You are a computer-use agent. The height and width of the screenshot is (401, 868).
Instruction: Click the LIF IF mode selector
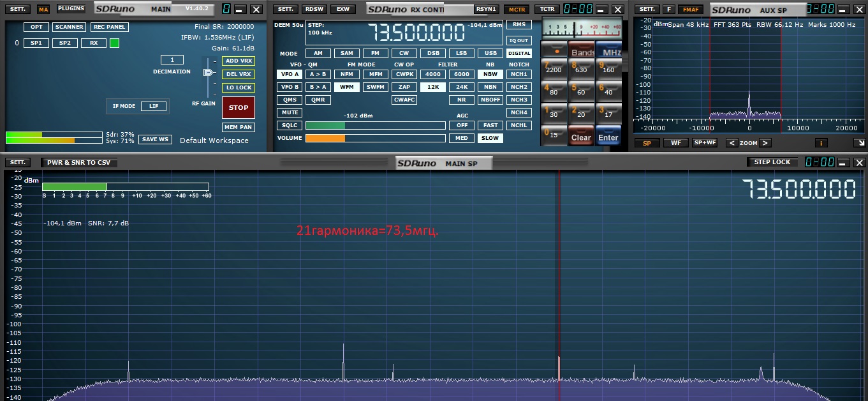(154, 106)
